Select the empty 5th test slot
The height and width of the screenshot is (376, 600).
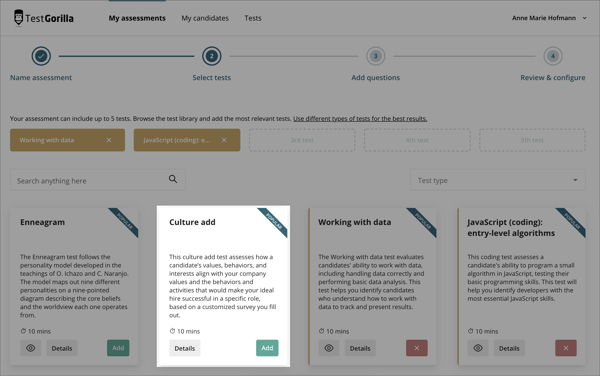tap(532, 140)
